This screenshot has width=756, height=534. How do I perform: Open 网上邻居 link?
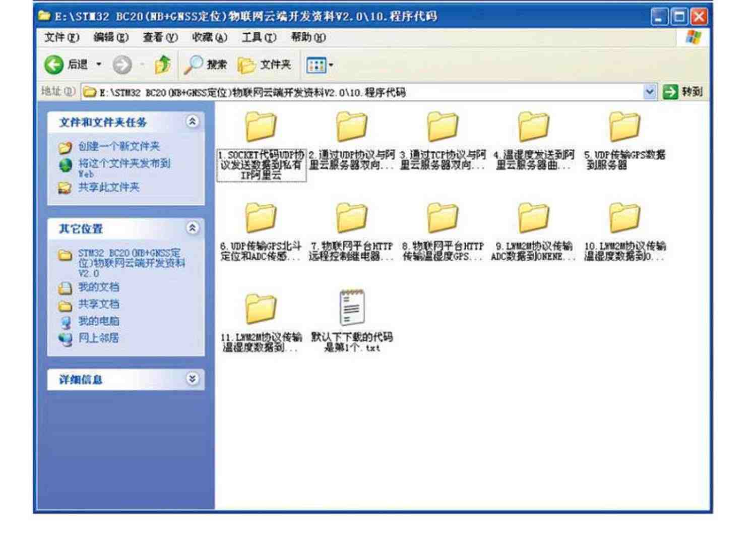(99, 338)
